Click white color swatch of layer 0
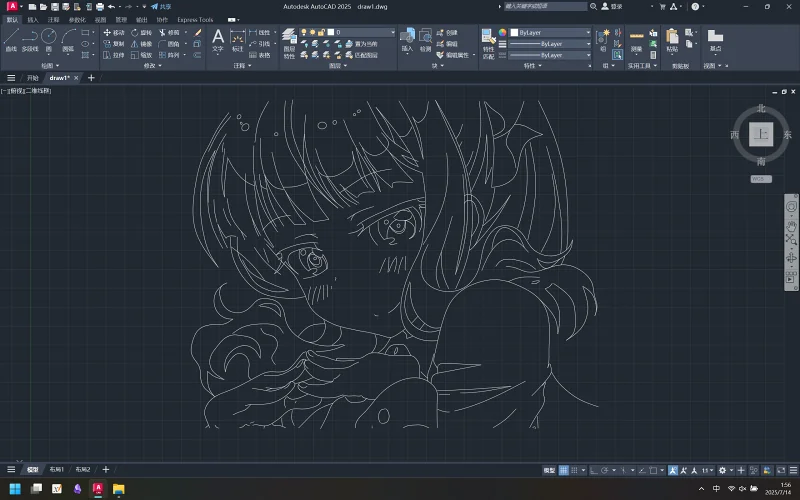Image resolution: width=800 pixels, height=500 pixels. coord(331,32)
